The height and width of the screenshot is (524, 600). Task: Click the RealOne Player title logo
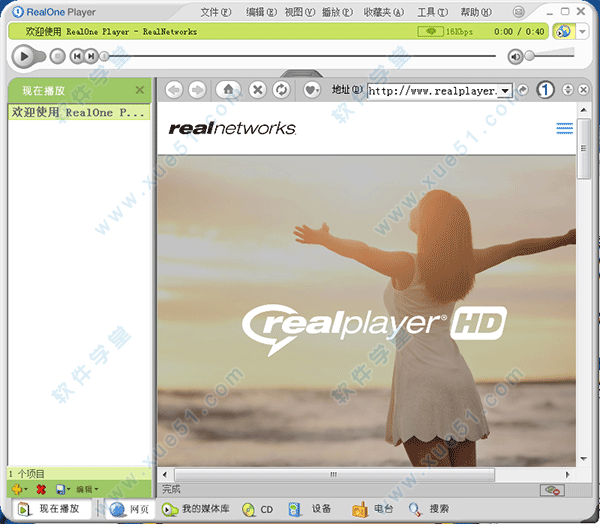(54, 12)
